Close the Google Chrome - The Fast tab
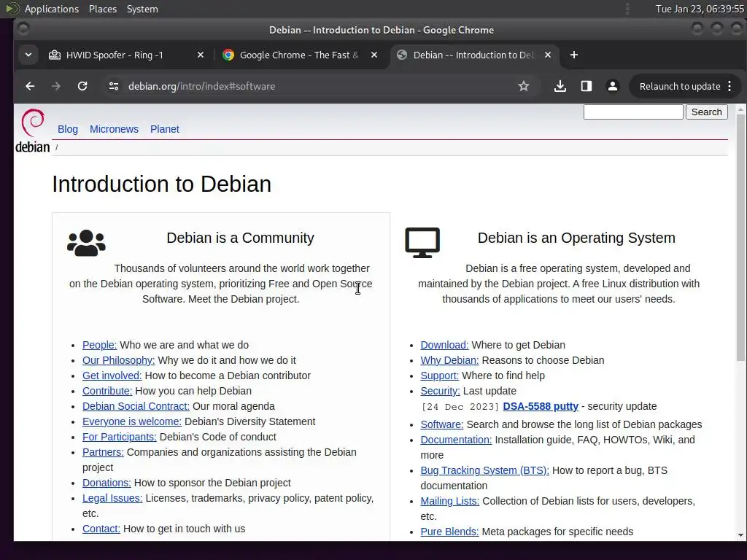 click(x=374, y=55)
